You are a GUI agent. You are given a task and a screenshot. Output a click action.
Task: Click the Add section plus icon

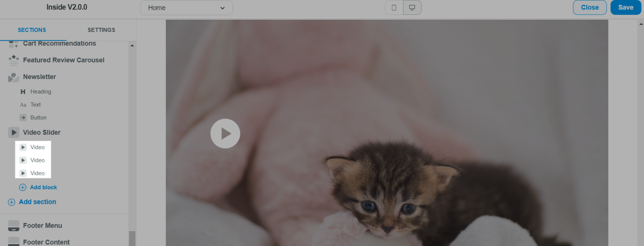pyautogui.click(x=12, y=202)
